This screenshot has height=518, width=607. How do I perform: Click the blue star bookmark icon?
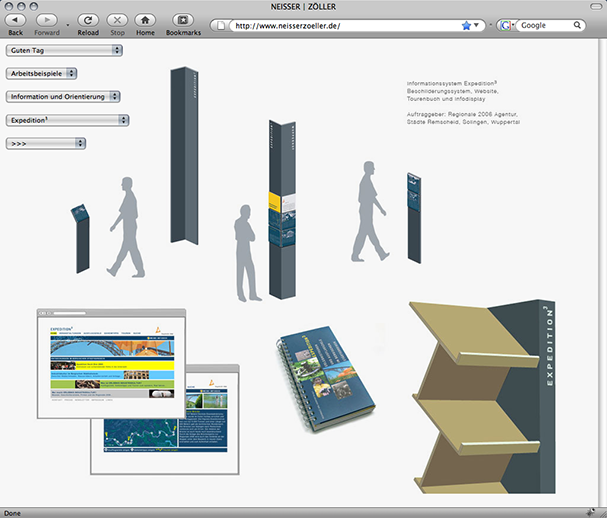(x=466, y=25)
